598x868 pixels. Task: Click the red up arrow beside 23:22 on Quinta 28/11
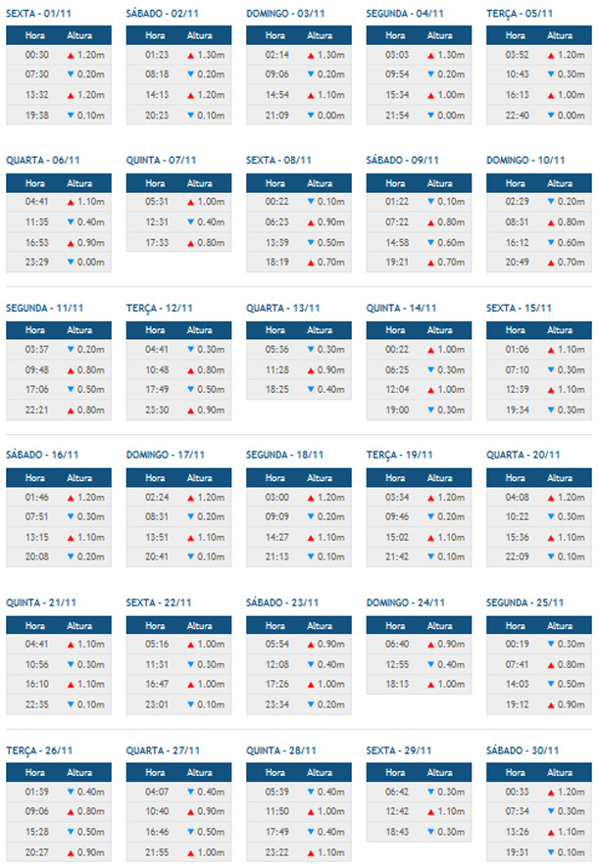coord(311,852)
